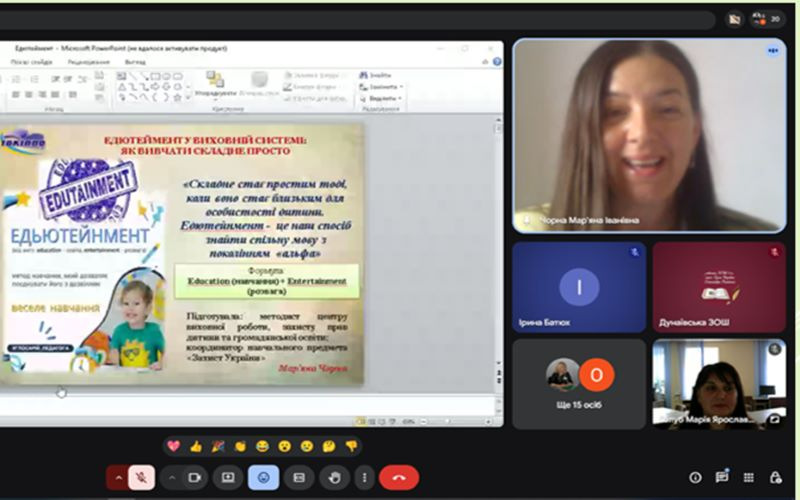Viewport: 800px width, 500px height.
Task: Send the heart reaction
Action: [x=173, y=446]
